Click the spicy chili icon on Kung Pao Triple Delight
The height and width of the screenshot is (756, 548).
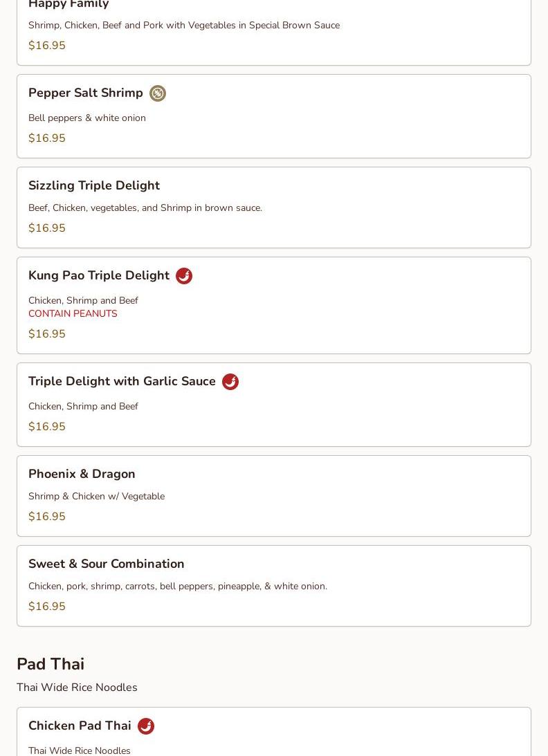[x=184, y=276]
